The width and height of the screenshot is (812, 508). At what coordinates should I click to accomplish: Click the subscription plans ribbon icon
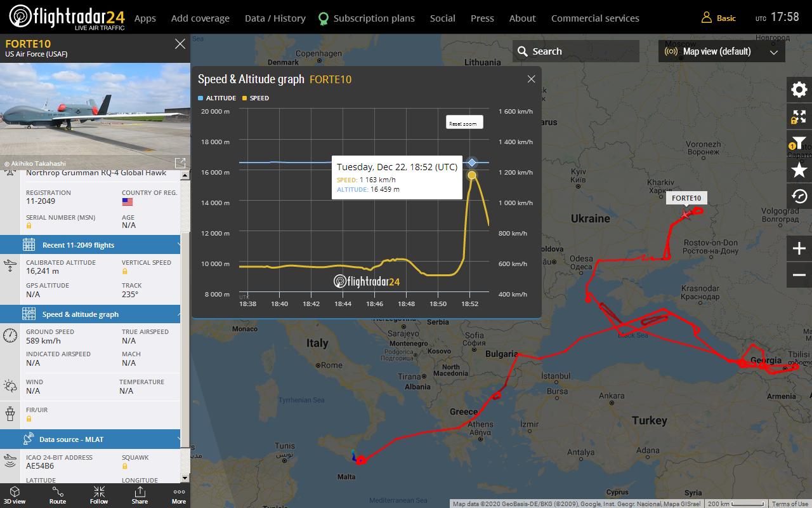pyautogui.click(x=324, y=18)
